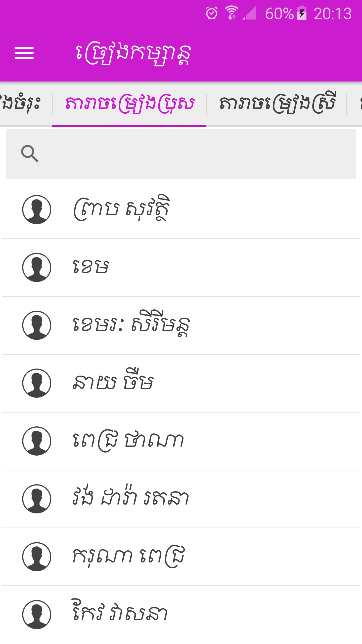Tap the alarm icon in status bar
Image resolution: width=362 pixels, height=644 pixels.
coord(212,13)
